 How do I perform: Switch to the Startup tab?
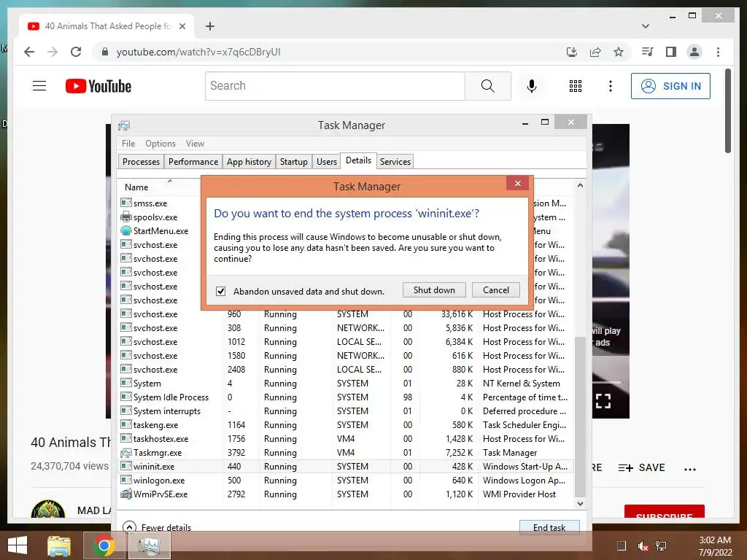coord(293,161)
